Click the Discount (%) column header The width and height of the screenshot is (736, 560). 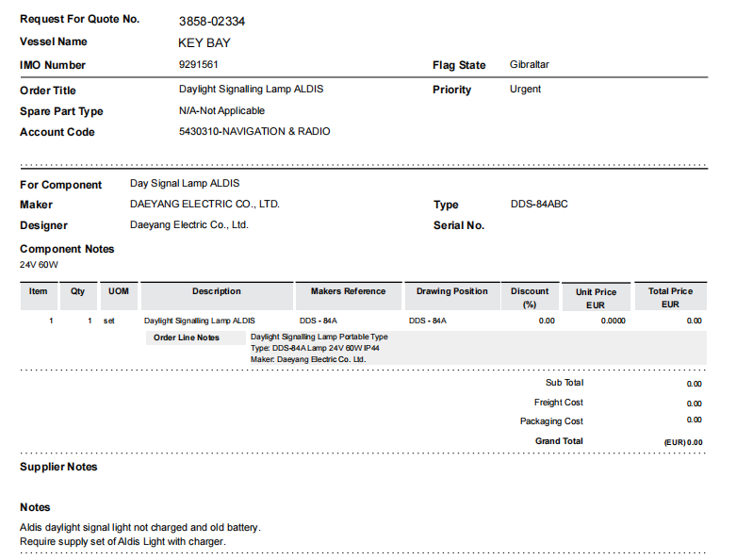(530, 297)
